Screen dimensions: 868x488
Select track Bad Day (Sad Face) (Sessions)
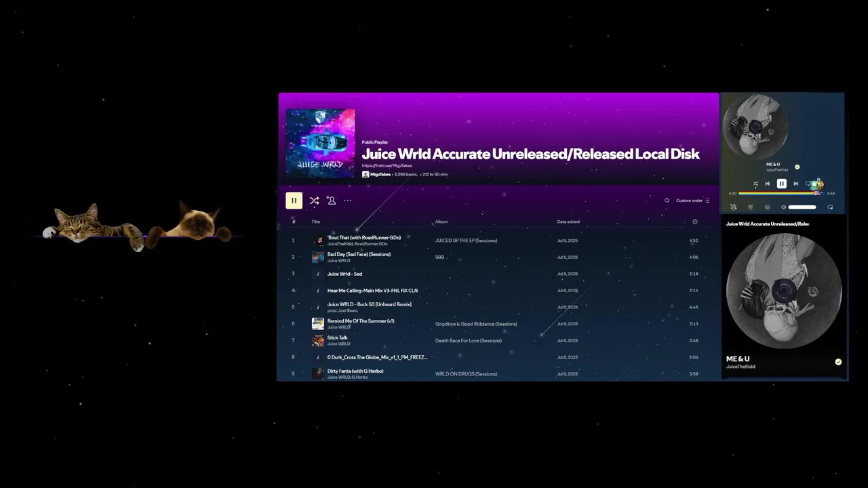pos(359,254)
